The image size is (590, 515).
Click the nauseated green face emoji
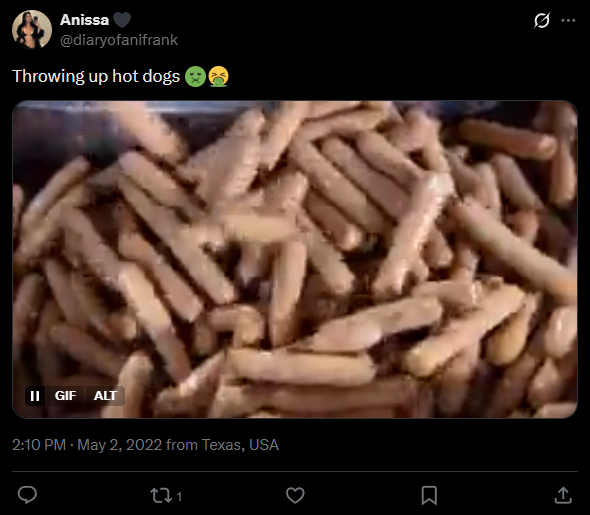(x=195, y=76)
